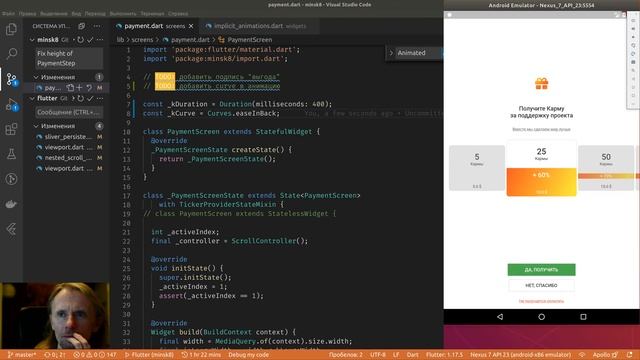Open PaymentScreen breadcrumb symbol dropdown
Image resolution: width=640 pixels, height=360 pixels.
(245, 40)
